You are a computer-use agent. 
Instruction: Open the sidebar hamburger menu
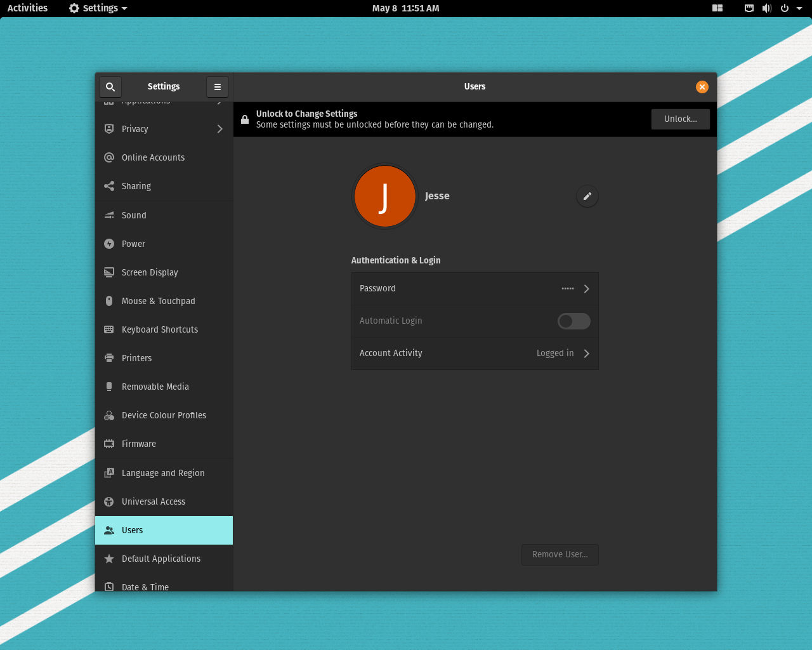tap(218, 87)
